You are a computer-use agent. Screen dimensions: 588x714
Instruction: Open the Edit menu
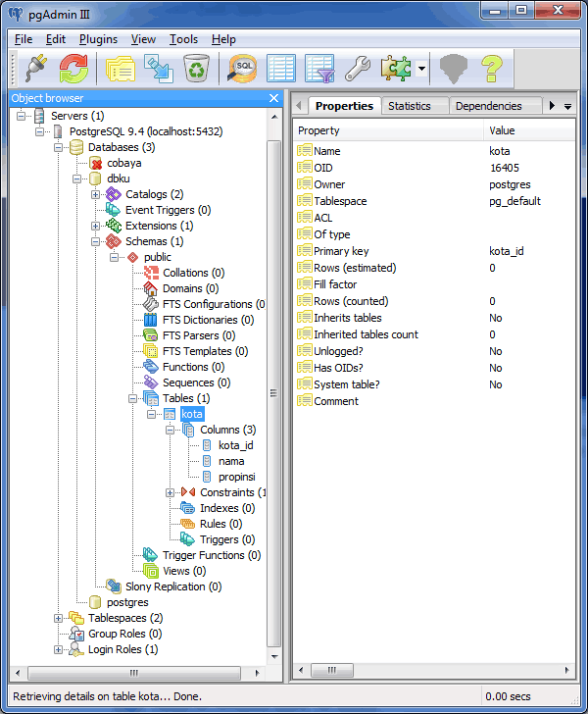pyautogui.click(x=56, y=39)
